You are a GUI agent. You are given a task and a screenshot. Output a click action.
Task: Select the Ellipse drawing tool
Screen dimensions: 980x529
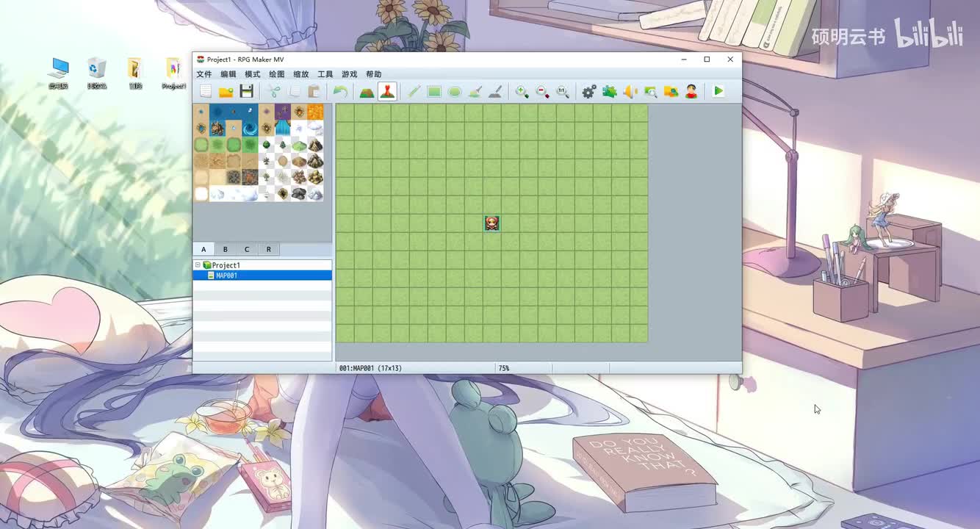[x=455, y=91]
